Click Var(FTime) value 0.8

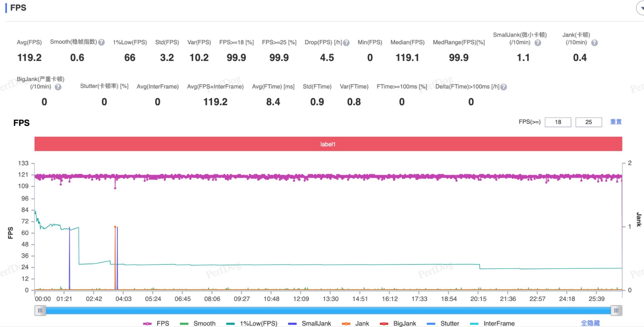[354, 102]
